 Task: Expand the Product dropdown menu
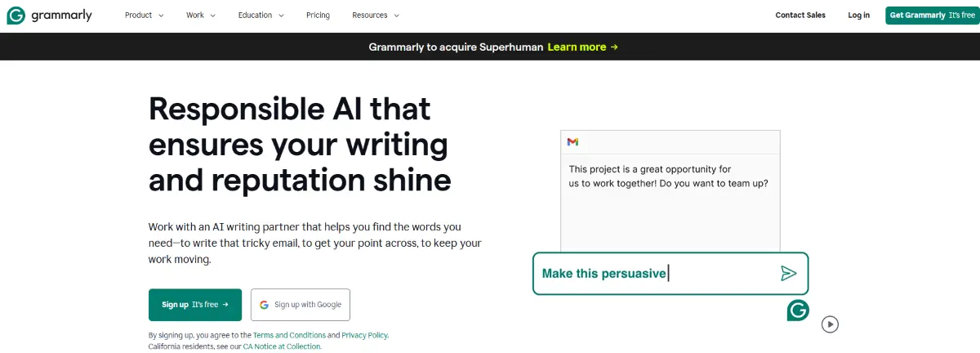pyautogui.click(x=145, y=16)
